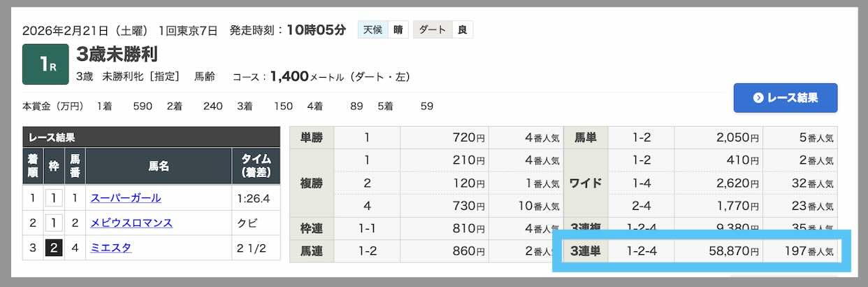The image size is (868, 287).
Task: Click the 単勝 payout row header
Action: (x=312, y=138)
